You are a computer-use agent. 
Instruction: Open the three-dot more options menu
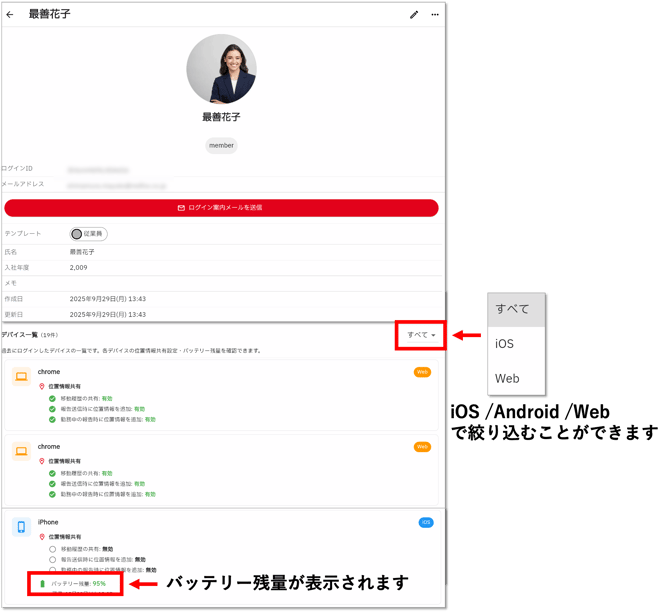point(434,14)
